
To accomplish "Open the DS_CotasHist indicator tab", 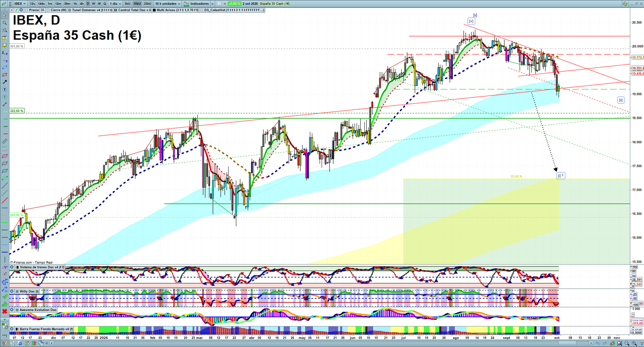I will click(x=232, y=10).
